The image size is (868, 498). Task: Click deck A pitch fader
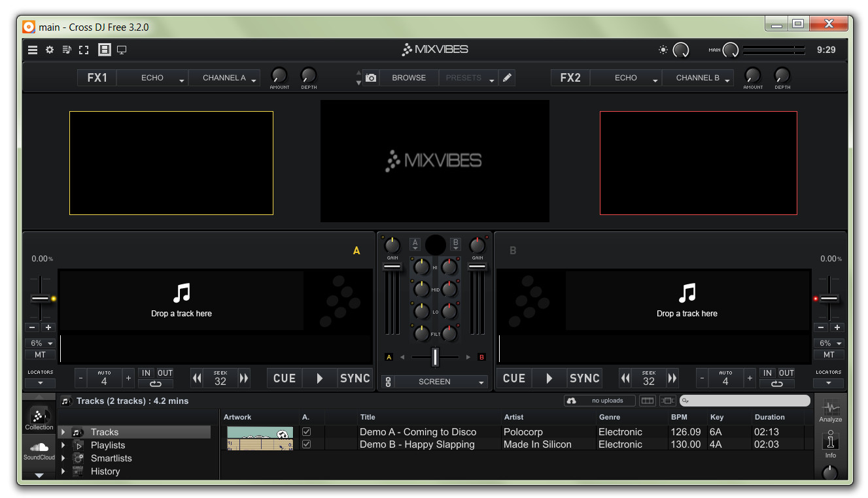[41, 299]
